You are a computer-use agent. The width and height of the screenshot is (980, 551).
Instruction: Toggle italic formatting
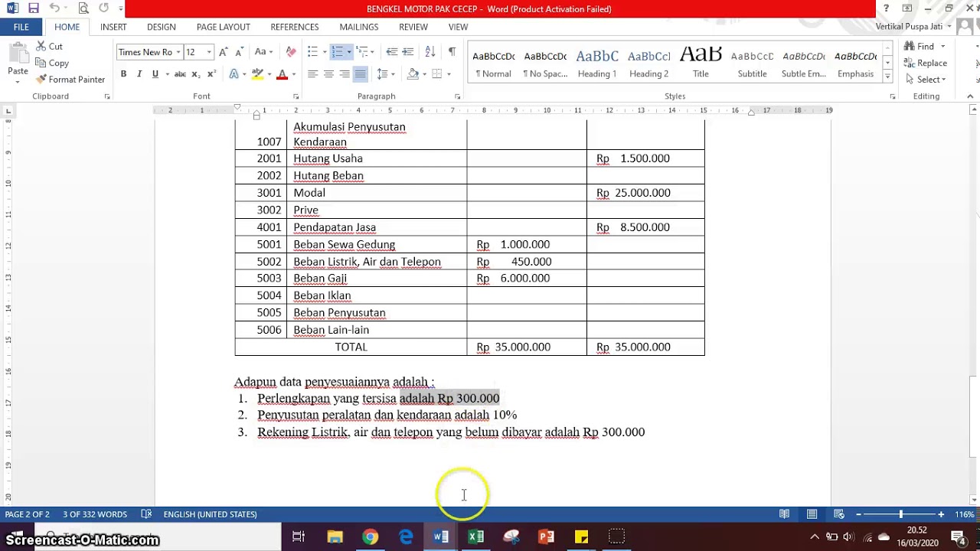click(139, 74)
